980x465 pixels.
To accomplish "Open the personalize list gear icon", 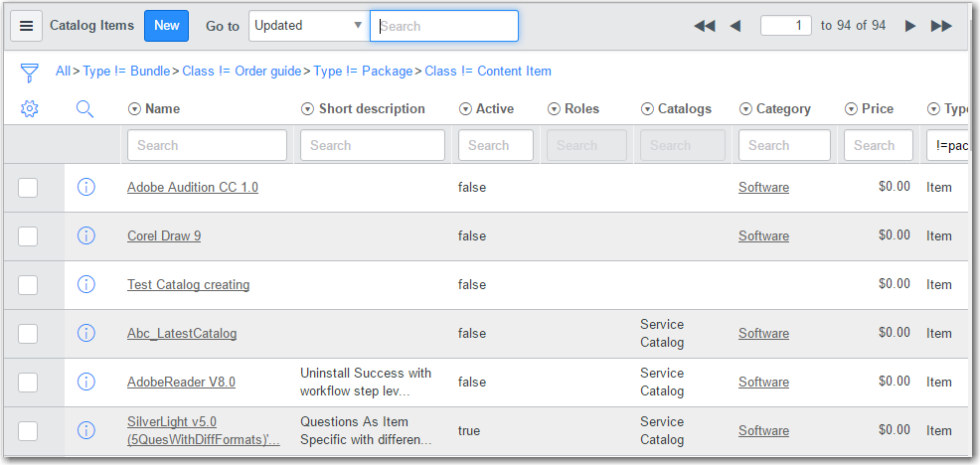I will [30, 109].
